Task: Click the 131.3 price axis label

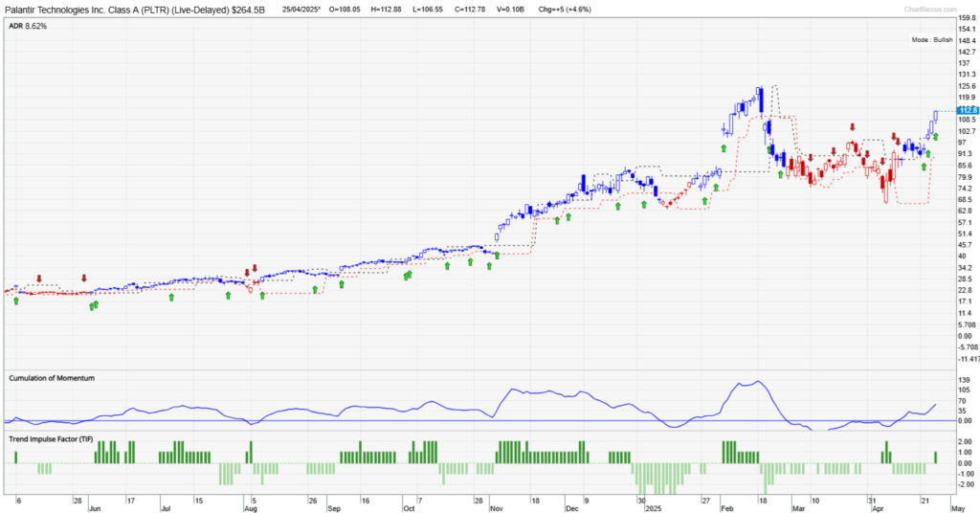Action: tap(967, 75)
